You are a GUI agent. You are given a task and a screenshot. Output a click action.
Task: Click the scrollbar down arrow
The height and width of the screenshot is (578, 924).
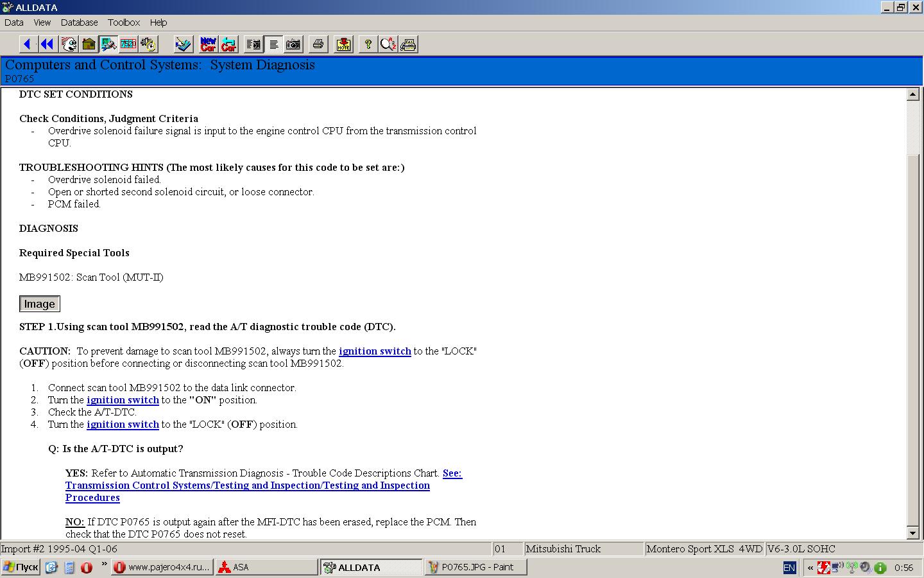point(913,533)
